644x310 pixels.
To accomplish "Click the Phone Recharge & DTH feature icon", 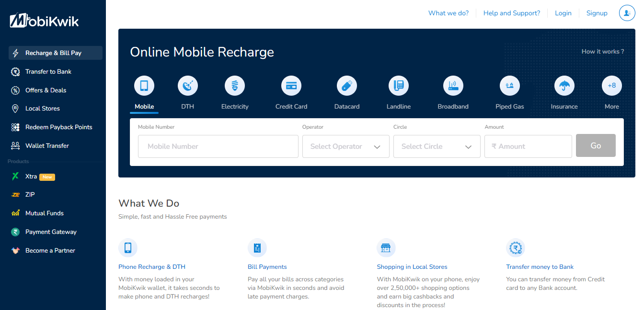I will (128, 248).
